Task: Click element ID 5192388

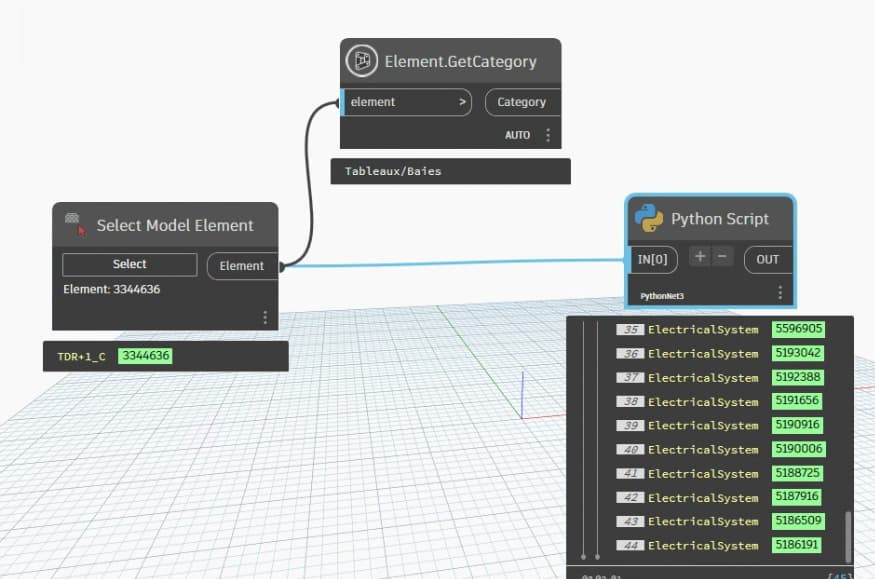Action: (x=798, y=377)
